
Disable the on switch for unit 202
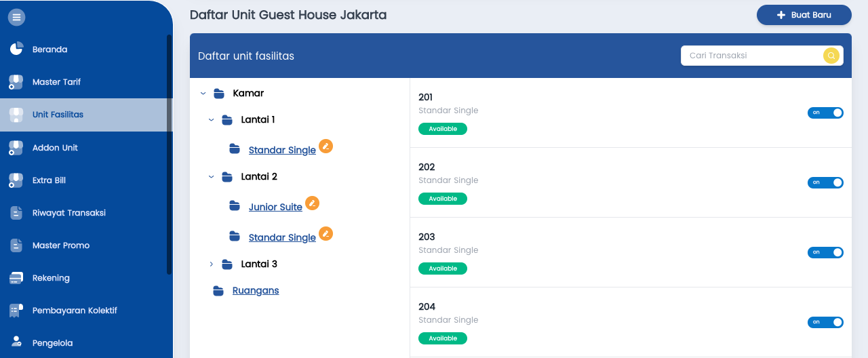tap(825, 182)
